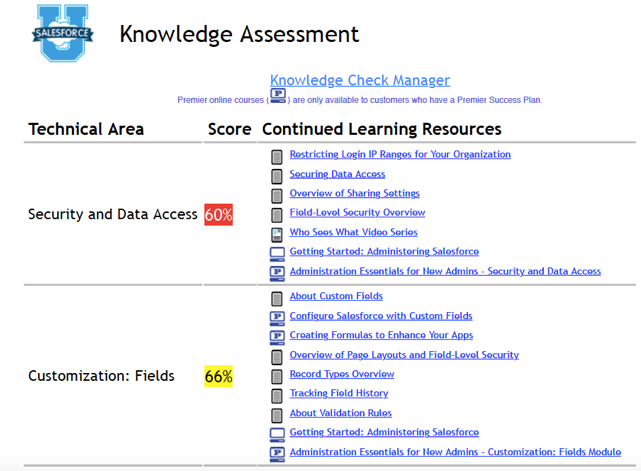Click document icon beside Field-Level Security Overview

coord(277,215)
